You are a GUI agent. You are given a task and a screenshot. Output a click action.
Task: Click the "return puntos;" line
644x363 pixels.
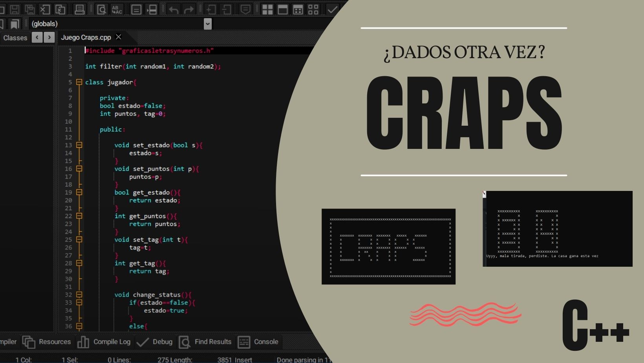click(x=155, y=224)
